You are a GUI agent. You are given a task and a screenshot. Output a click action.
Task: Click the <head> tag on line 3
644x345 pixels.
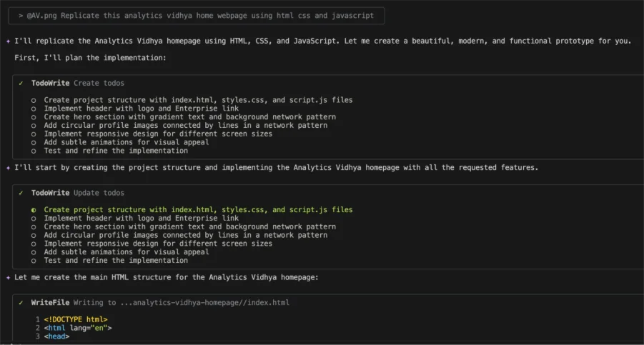[56, 336]
